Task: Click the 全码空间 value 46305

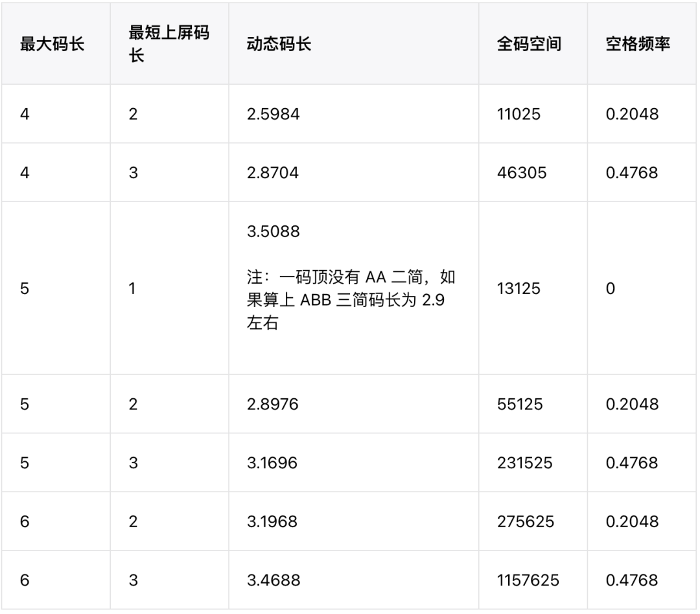Action: coord(522,173)
